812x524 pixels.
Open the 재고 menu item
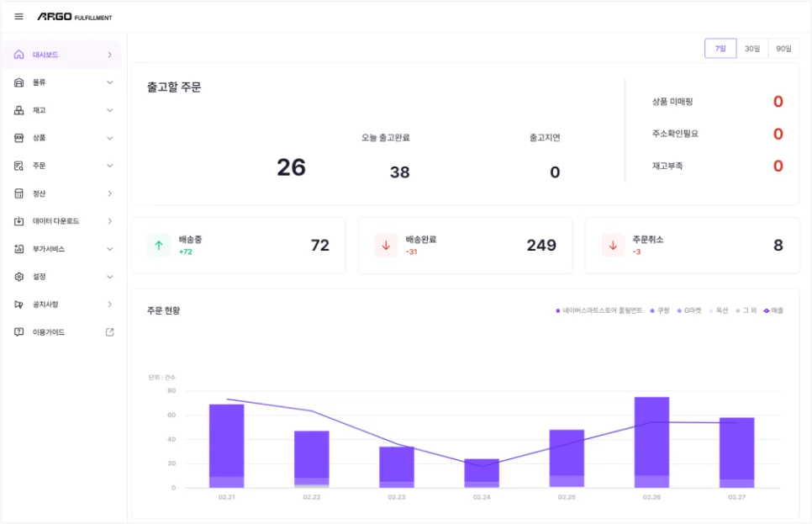tap(62, 110)
